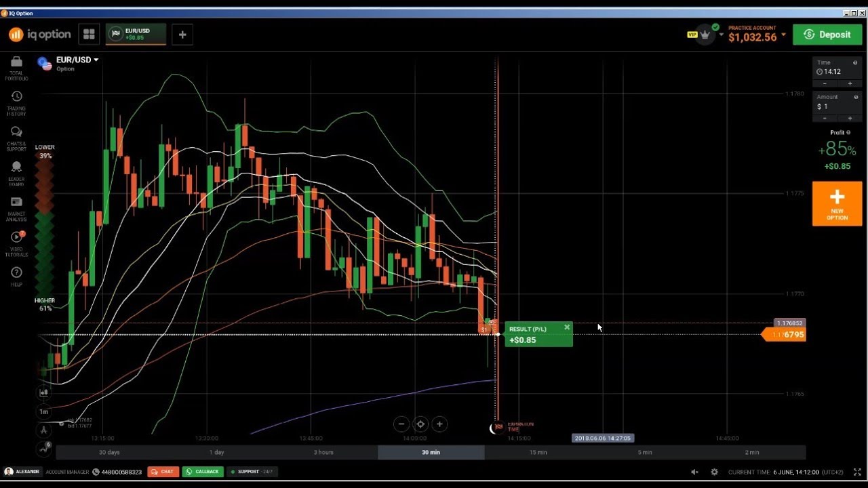Open the practice account balance dropdown
Viewport: 868px width, 488px height.
(x=783, y=35)
